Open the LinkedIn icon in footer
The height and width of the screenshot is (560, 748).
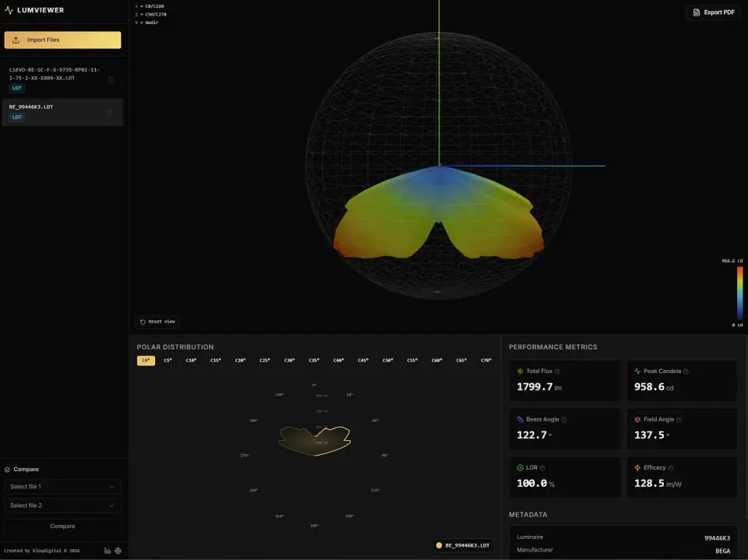(108, 551)
